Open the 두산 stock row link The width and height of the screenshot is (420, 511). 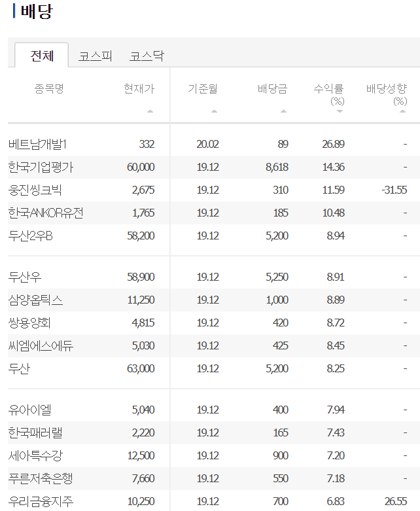pyautogui.click(x=19, y=368)
